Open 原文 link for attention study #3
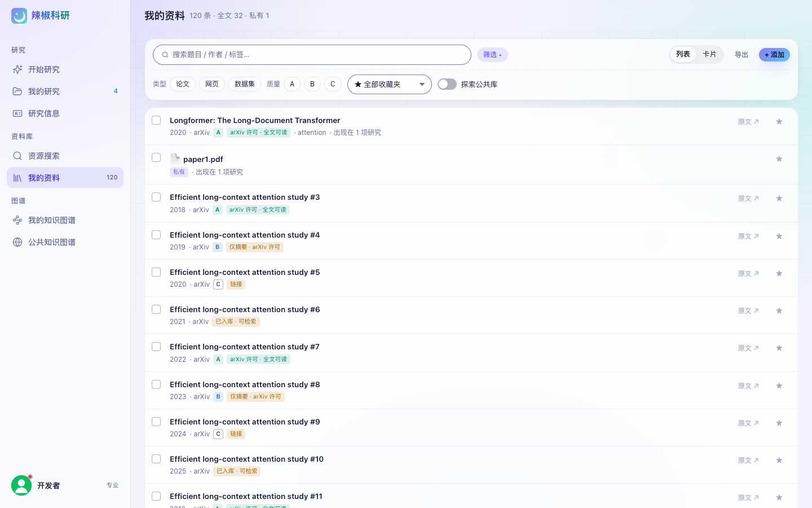The height and width of the screenshot is (508, 812). pyautogui.click(x=748, y=199)
